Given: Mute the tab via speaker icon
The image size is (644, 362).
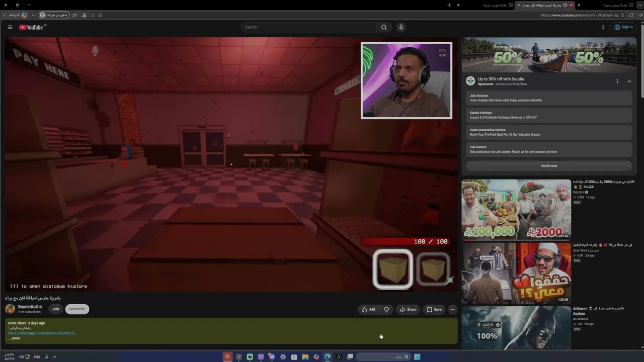Looking at the screenshot, I should [565, 5].
